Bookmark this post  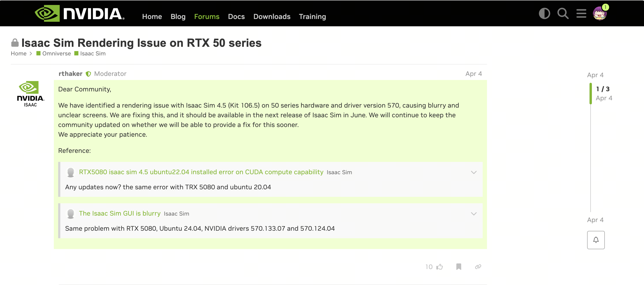459,267
